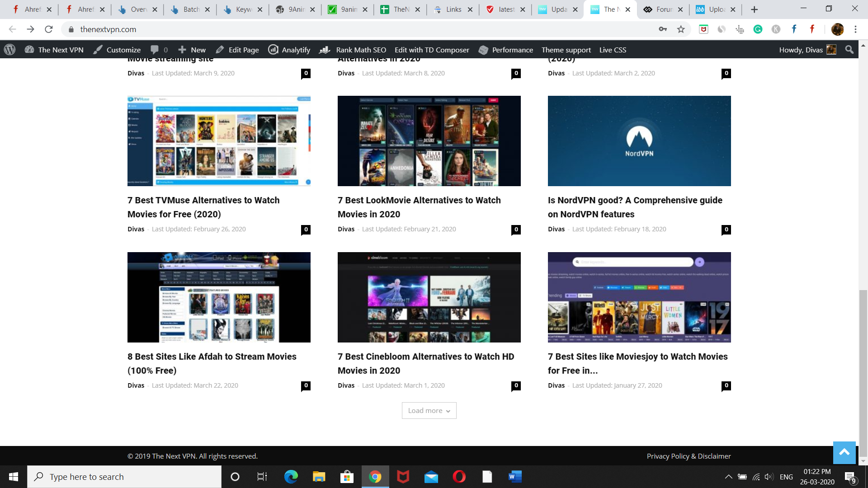Read Is NordVPN good article
The height and width of the screenshot is (488, 868).
tap(635, 207)
